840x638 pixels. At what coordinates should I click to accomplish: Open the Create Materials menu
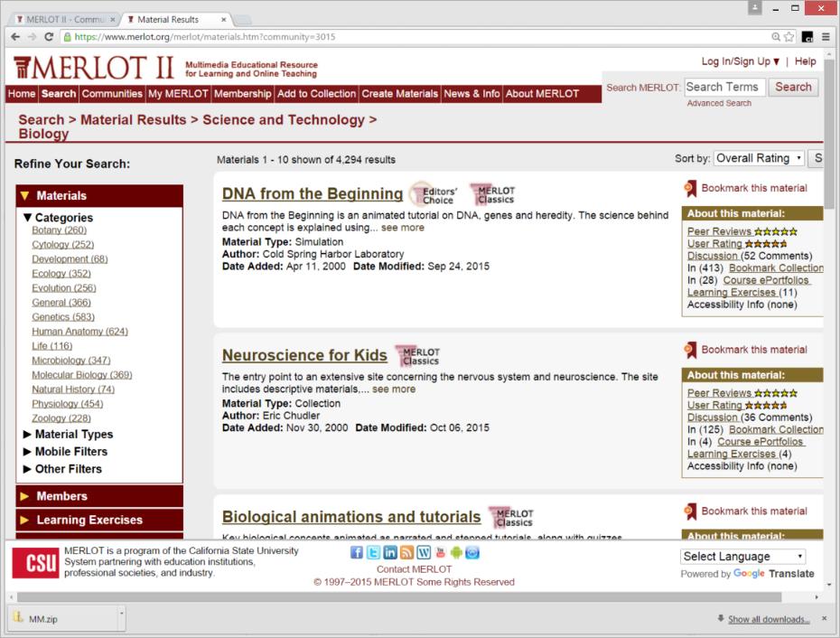pos(399,94)
